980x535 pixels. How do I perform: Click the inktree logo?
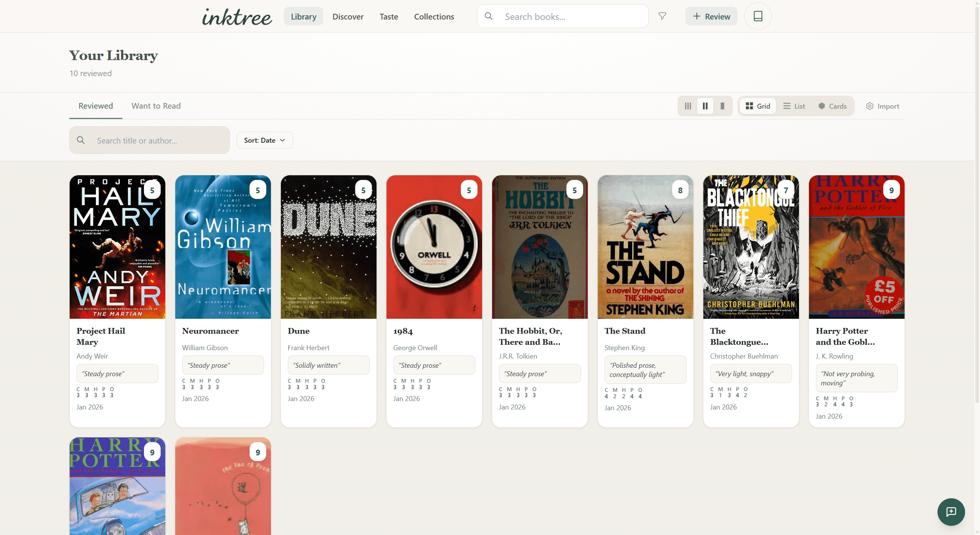[x=236, y=16]
